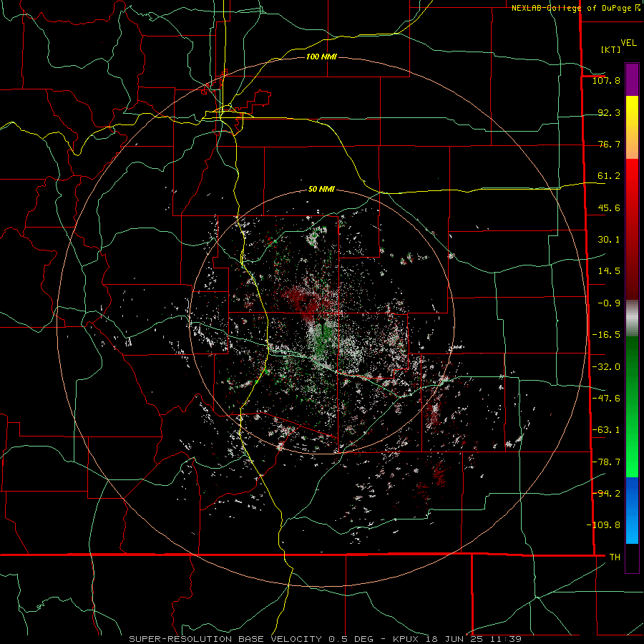Select the -63.1 legend value
Viewport: 644px width, 644px height.
[606, 430]
